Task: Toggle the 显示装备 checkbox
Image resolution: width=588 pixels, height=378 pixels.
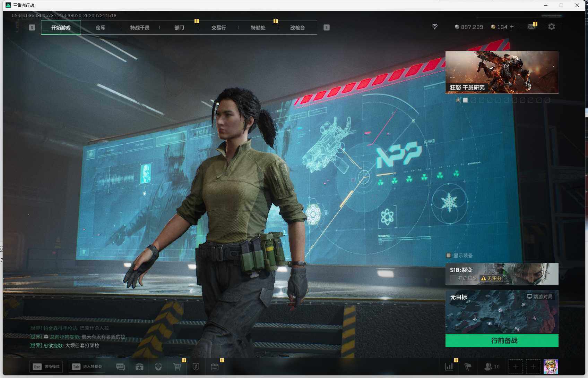Action: pyautogui.click(x=449, y=255)
